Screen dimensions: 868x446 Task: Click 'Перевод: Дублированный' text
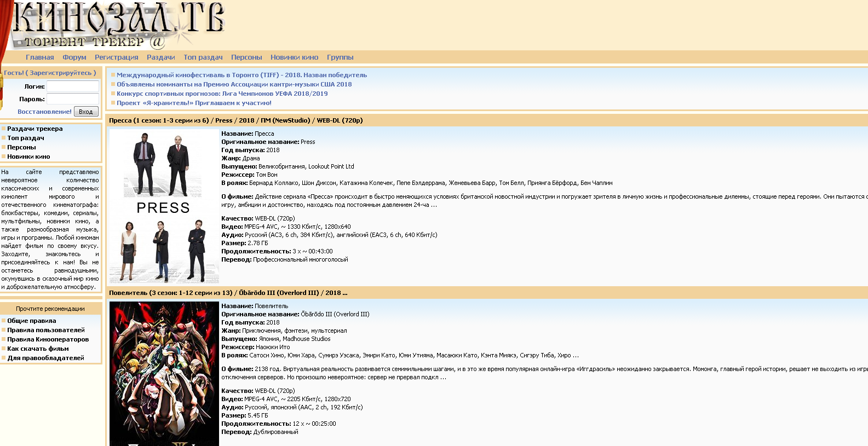tap(260, 432)
